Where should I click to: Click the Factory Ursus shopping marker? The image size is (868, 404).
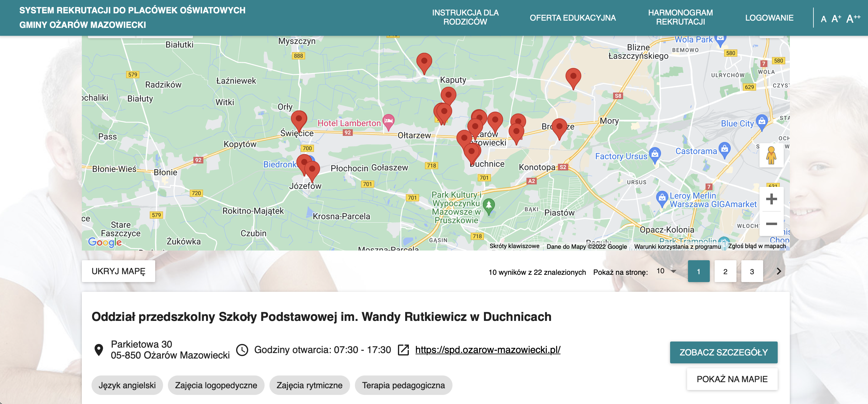pos(654,155)
